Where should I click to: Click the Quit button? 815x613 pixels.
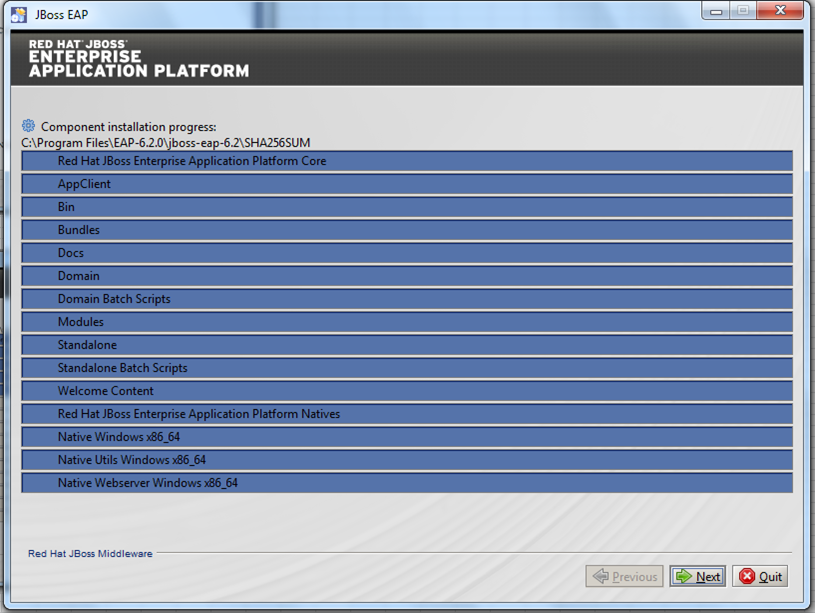point(760,576)
